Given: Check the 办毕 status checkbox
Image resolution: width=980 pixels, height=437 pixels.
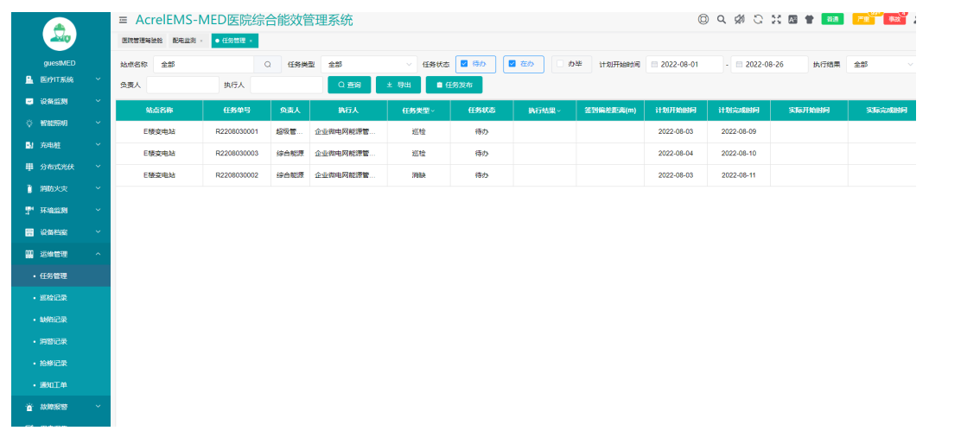Looking at the screenshot, I should pyautogui.click(x=560, y=64).
